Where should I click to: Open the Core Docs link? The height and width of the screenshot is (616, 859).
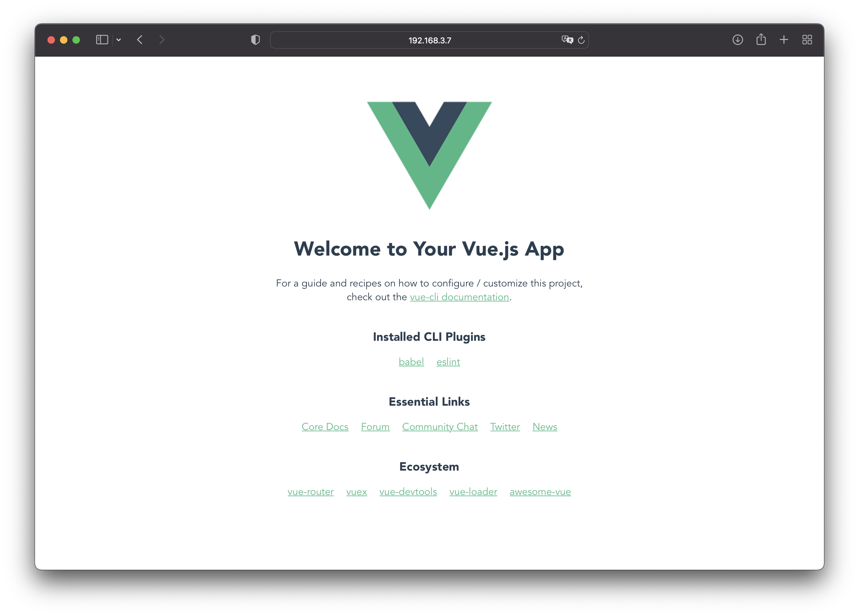pyautogui.click(x=325, y=427)
